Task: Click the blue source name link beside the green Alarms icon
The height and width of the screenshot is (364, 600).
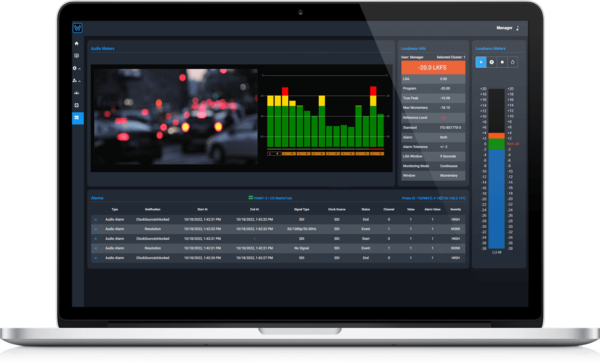Action: coord(273,198)
